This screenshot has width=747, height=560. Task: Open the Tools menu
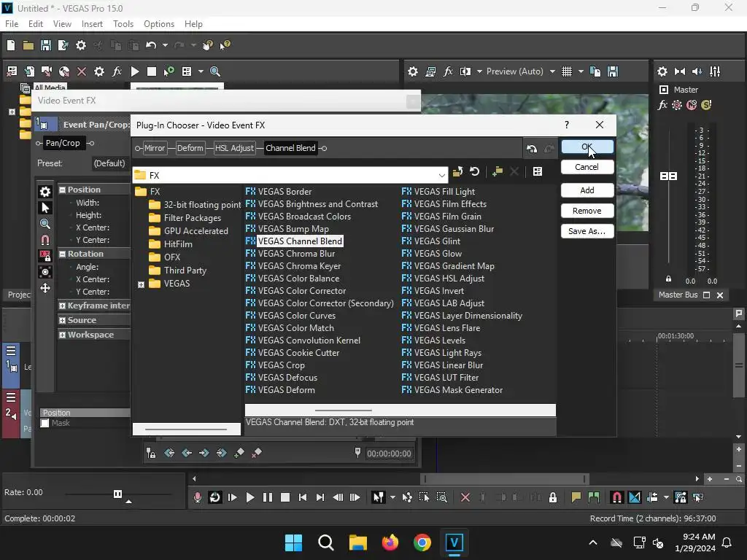pyautogui.click(x=123, y=24)
